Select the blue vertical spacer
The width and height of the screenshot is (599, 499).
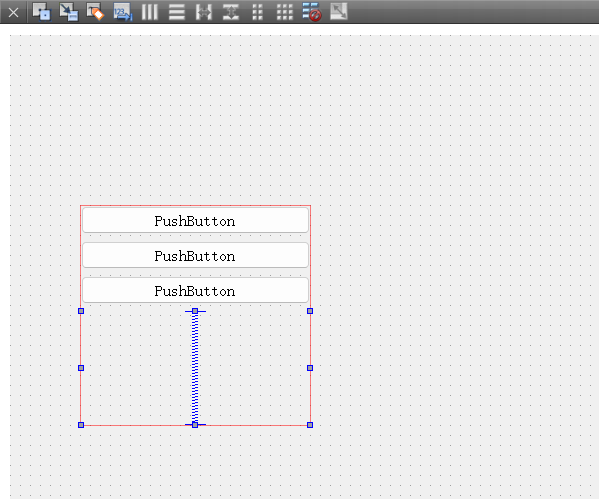[x=195, y=368]
